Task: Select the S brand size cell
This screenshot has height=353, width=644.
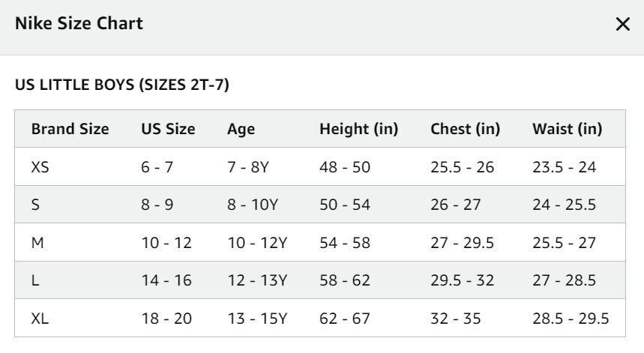Action: point(35,205)
